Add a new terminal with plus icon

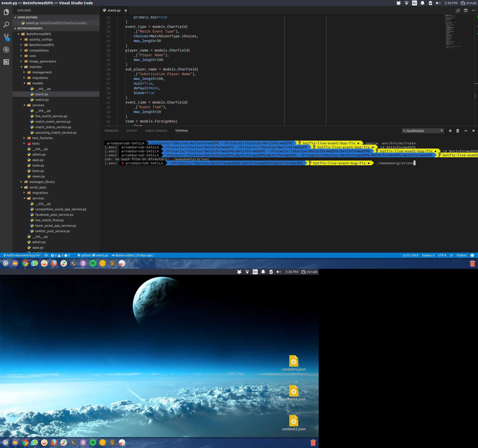coord(450,131)
